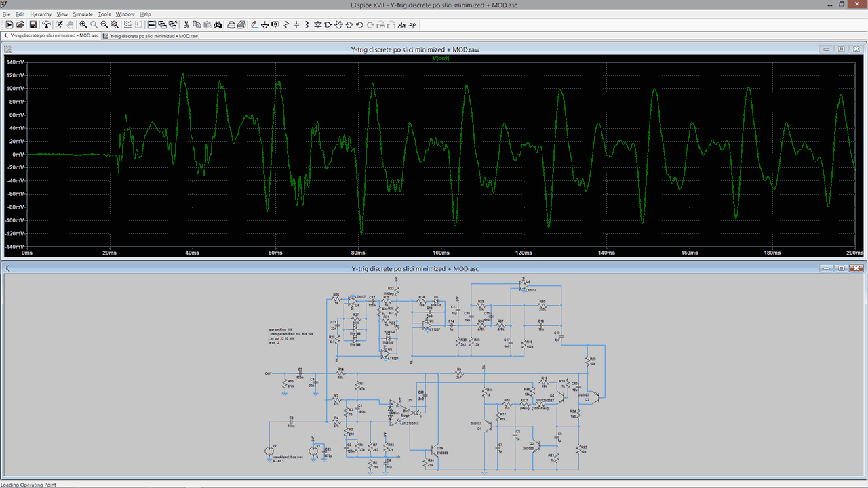This screenshot has width=868, height=488.
Task: Click the Q19 transistor in schematic
Action: (435, 451)
